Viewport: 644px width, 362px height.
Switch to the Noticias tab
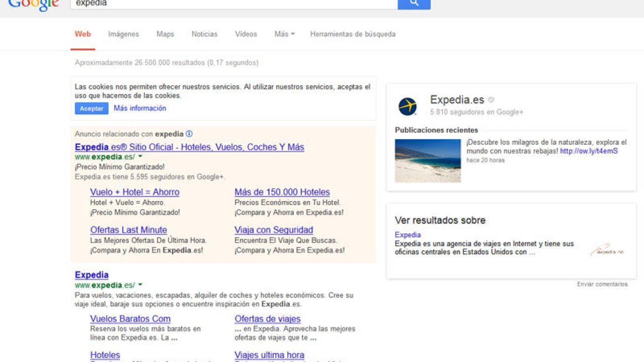point(204,34)
